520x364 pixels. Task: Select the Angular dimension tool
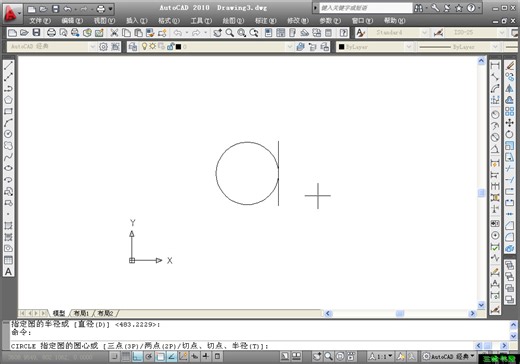(x=495, y=149)
